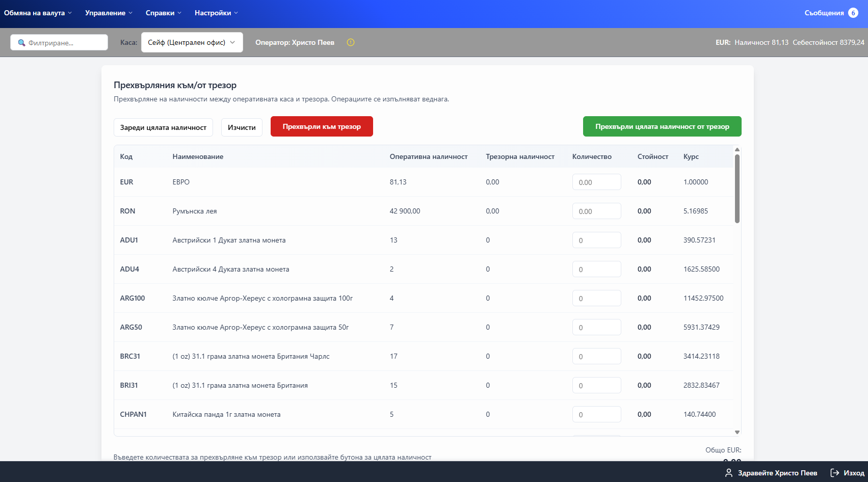The height and width of the screenshot is (482, 868).
Task: Click the messages count badge
Action: click(x=853, y=13)
